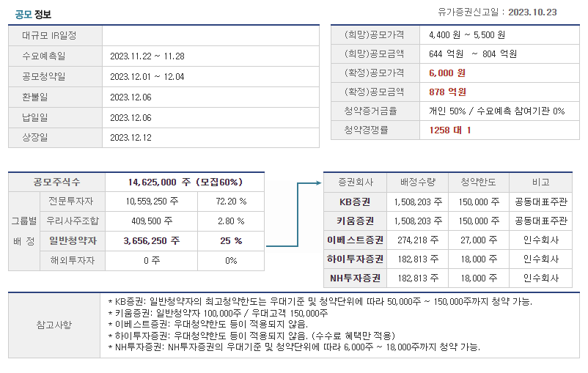Click the 우리사주조합 label
588x373 pixels.
point(73,221)
